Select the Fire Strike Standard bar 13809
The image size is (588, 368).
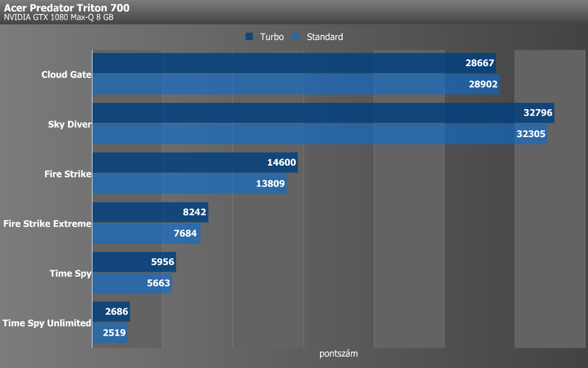coord(189,183)
